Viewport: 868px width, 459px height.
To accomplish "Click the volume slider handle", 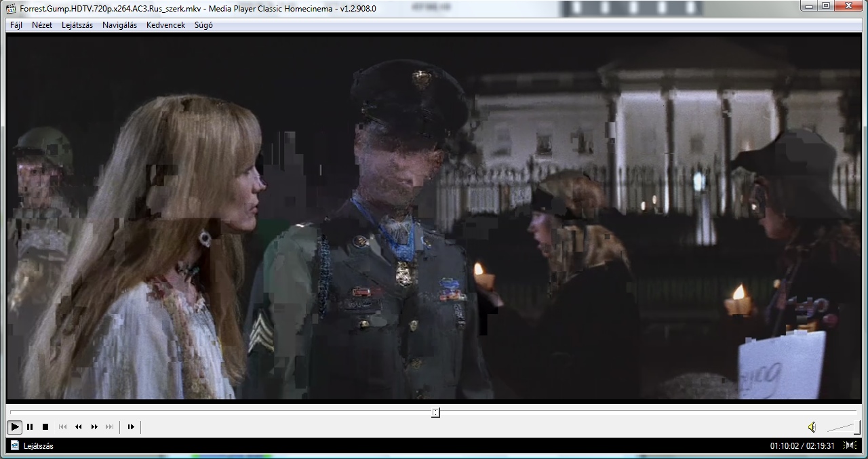I will (x=857, y=427).
